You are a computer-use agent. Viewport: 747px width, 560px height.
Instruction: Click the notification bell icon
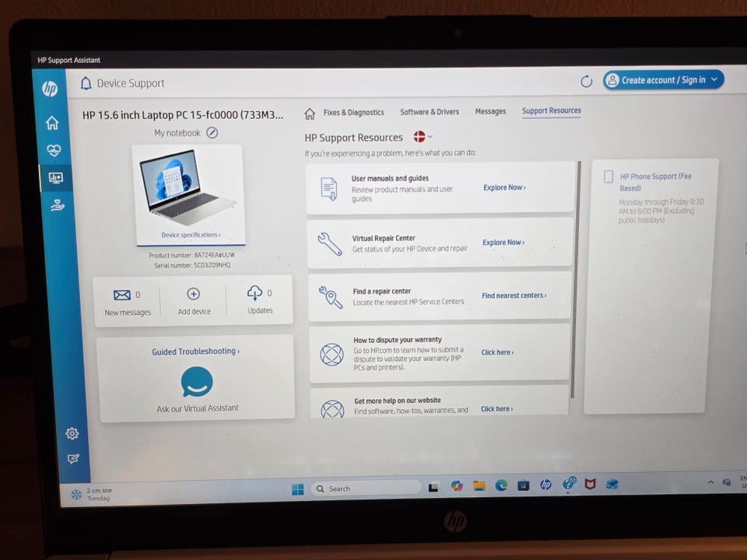[86, 83]
